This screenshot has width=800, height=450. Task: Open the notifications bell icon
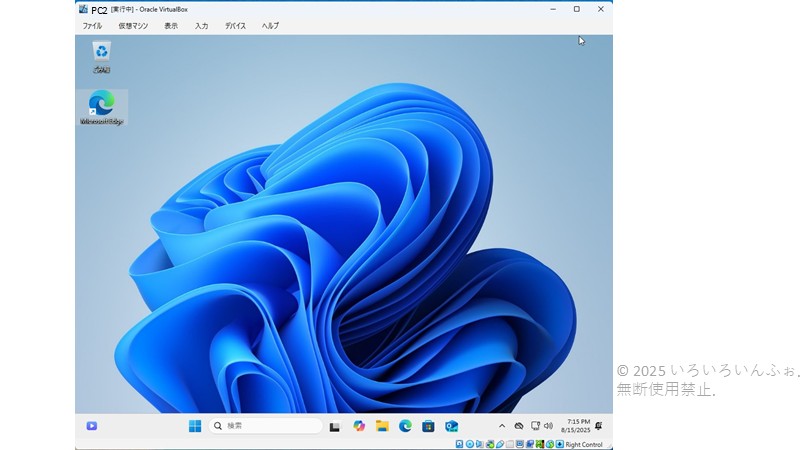(x=598, y=426)
